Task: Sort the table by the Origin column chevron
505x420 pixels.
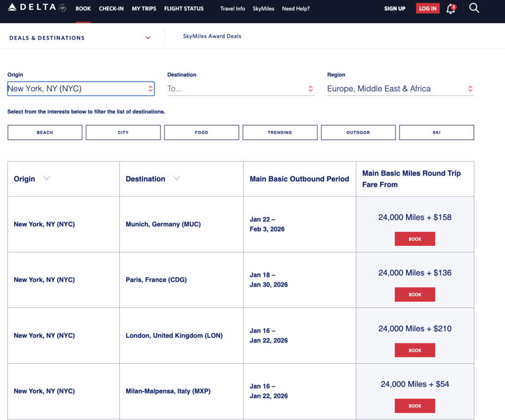Action: [46, 179]
